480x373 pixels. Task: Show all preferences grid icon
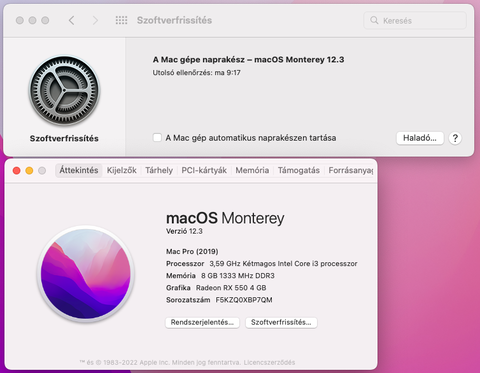(x=121, y=20)
